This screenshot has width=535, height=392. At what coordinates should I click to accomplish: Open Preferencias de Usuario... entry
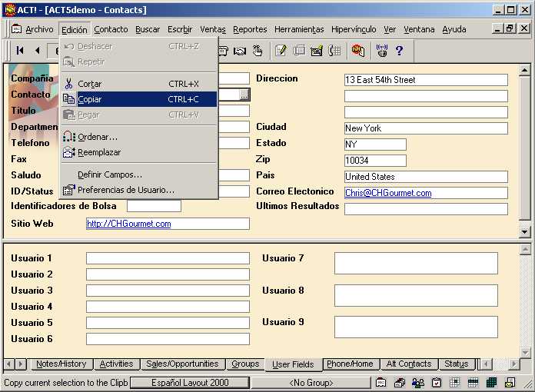[x=139, y=190]
